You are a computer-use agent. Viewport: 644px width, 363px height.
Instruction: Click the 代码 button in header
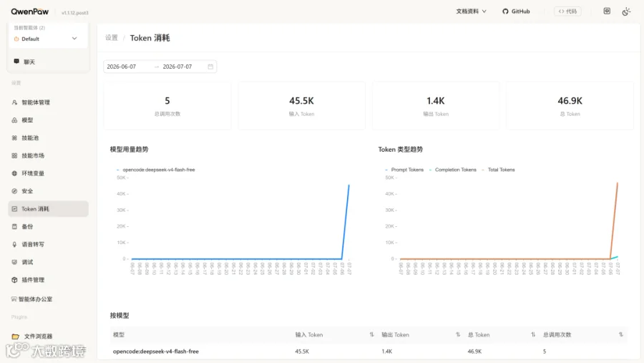(x=567, y=11)
